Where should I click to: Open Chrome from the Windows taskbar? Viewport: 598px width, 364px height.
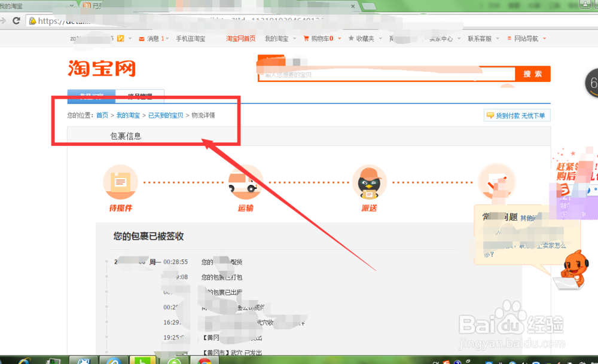pyautogui.click(x=204, y=360)
